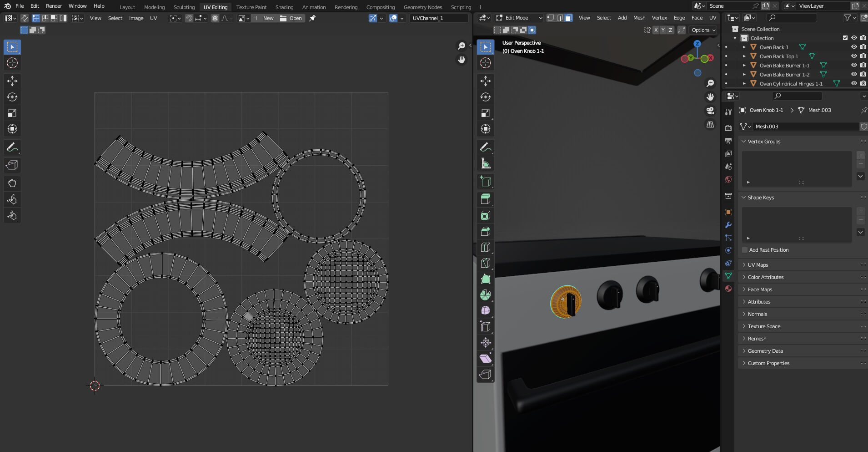The height and width of the screenshot is (452, 868).
Task: Select the Poly Build tool
Action: tap(486, 279)
